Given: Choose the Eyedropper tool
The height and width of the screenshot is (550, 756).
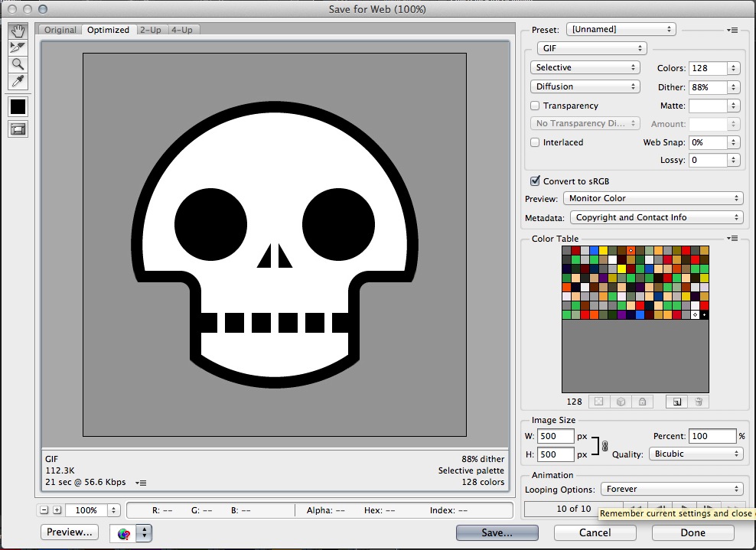Looking at the screenshot, I should pos(18,81).
